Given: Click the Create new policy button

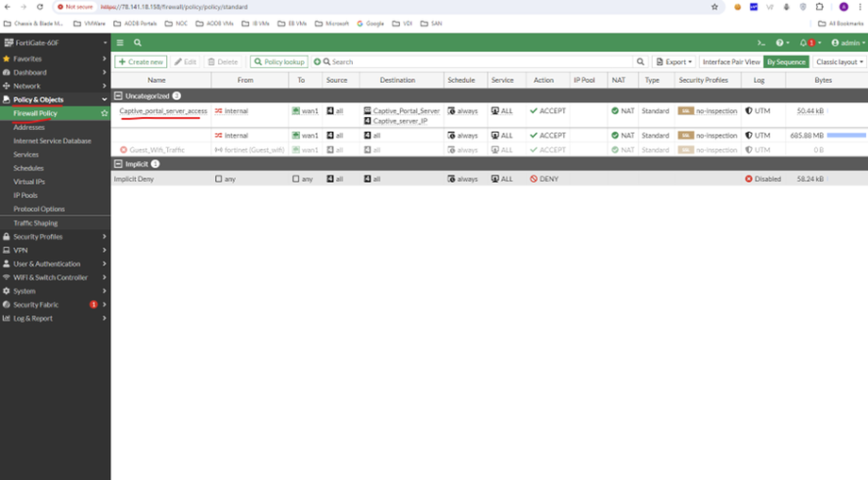Looking at the screenshot, I should point(141,62).
